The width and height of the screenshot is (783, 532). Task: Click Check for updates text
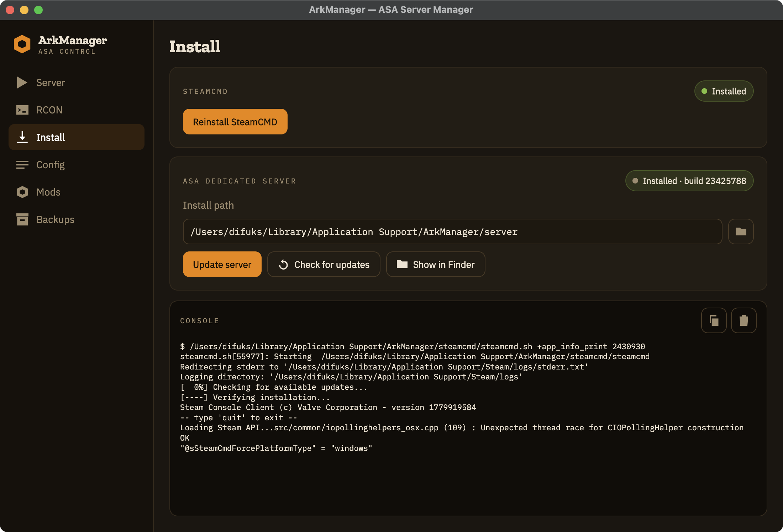coord(332,265)
